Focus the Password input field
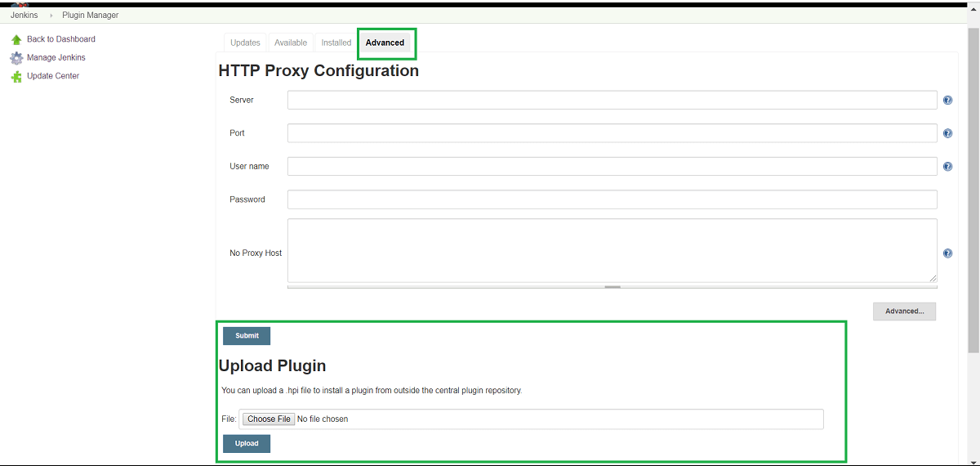980x466 pixels. click(x=612, y=199)
